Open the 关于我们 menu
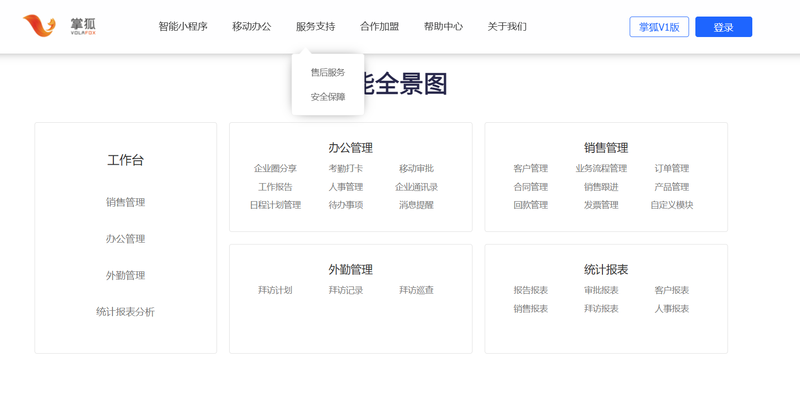The width and height of the screenshot is (800, 397). point(507,27)
